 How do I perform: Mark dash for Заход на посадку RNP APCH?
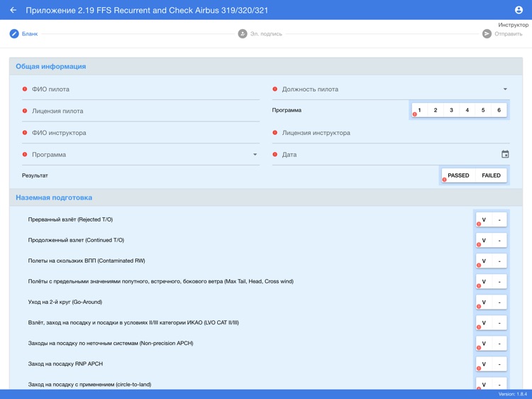pos(499,364)
